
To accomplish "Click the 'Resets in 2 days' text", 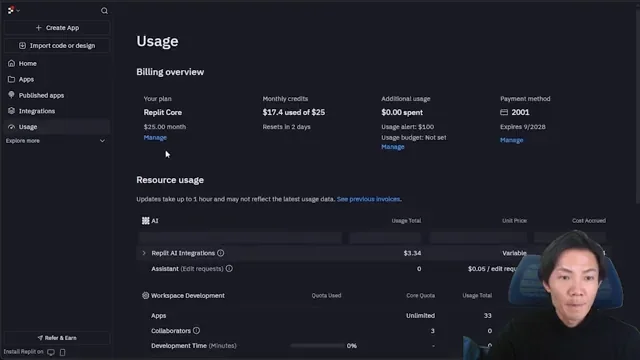I will [286, 127].
